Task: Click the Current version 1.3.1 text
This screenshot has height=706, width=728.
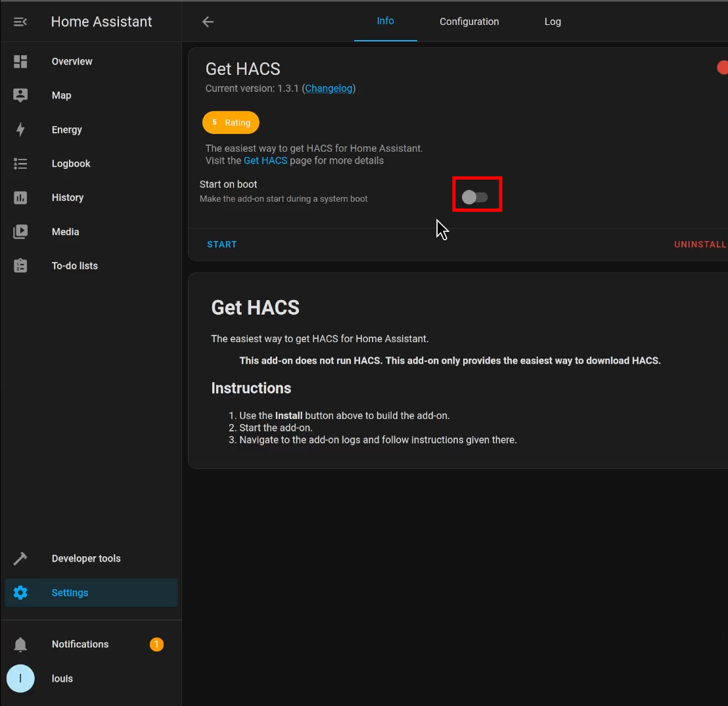Action: [x=252, y=88]
